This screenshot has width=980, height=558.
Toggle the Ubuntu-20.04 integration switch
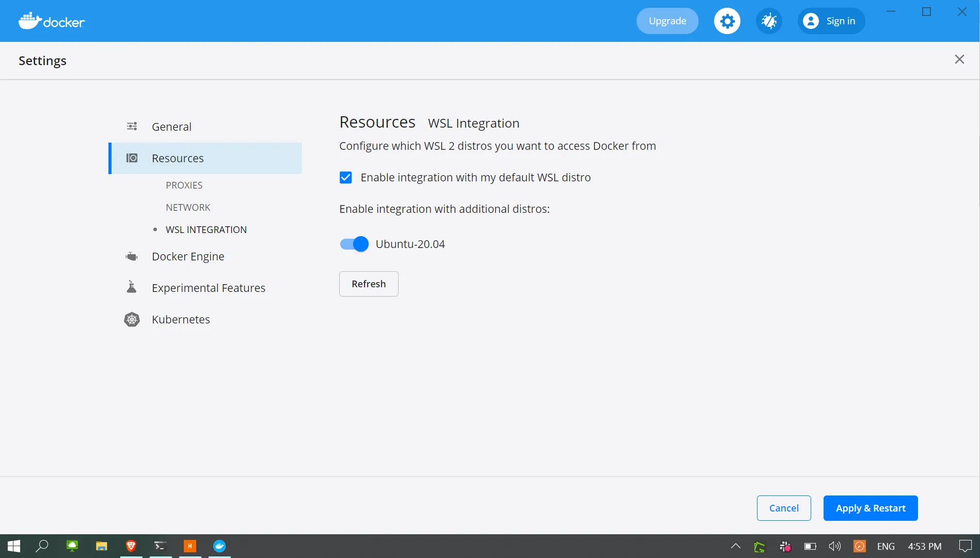pyautogui.click(x=354, y=244)
